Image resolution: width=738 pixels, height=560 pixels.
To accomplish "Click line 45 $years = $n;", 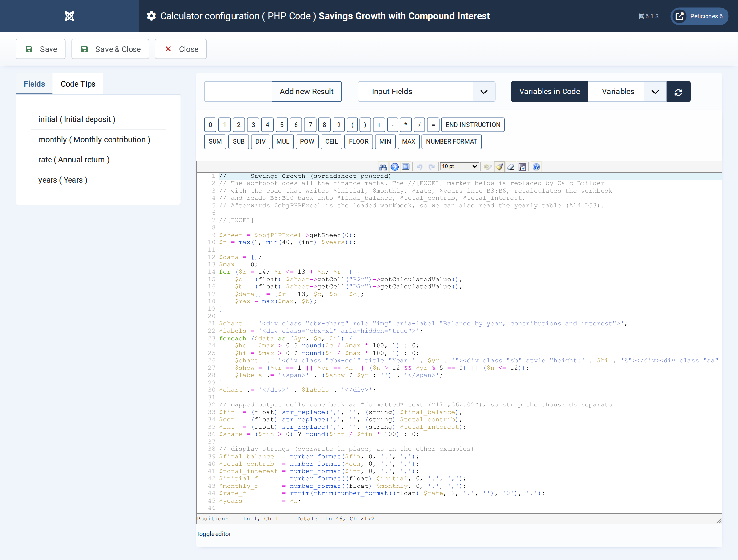I will (260, 501).
